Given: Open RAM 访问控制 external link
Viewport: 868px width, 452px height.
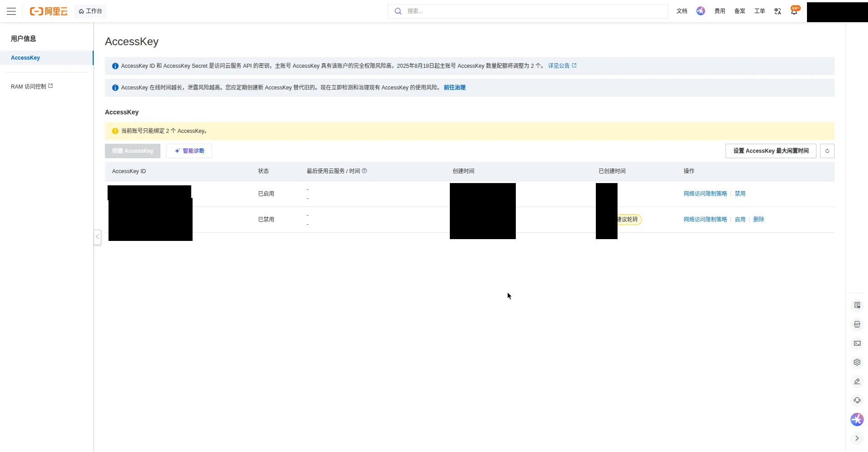Looking at the screenshot, I should click(32, 86).
